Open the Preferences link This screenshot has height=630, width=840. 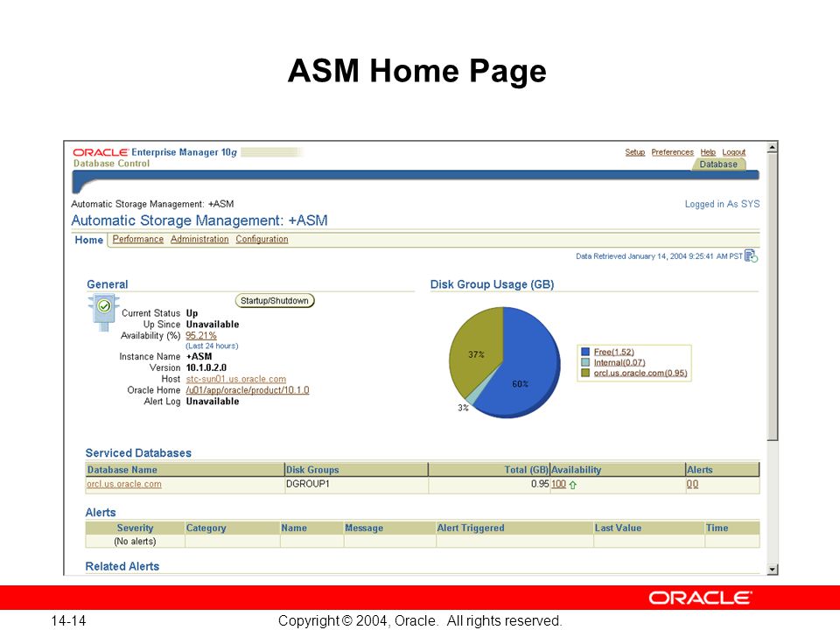[x=672, y=152]
